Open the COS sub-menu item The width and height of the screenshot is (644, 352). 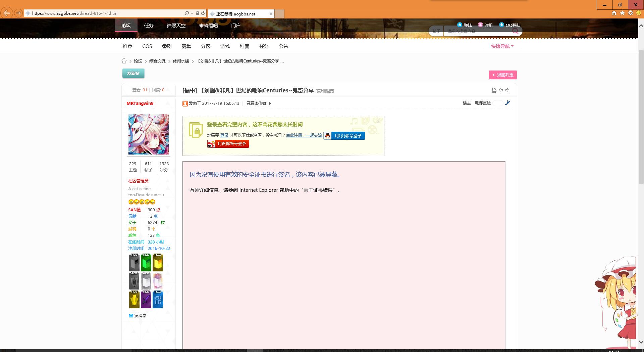coord(147,46)
